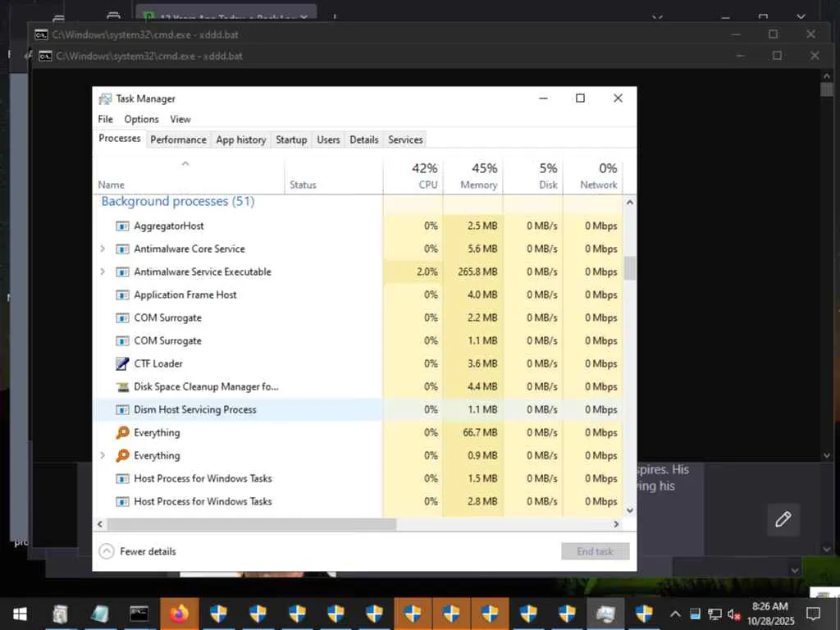Switch to the Users tab
840x630 pixels.
[x=328, y=139]
